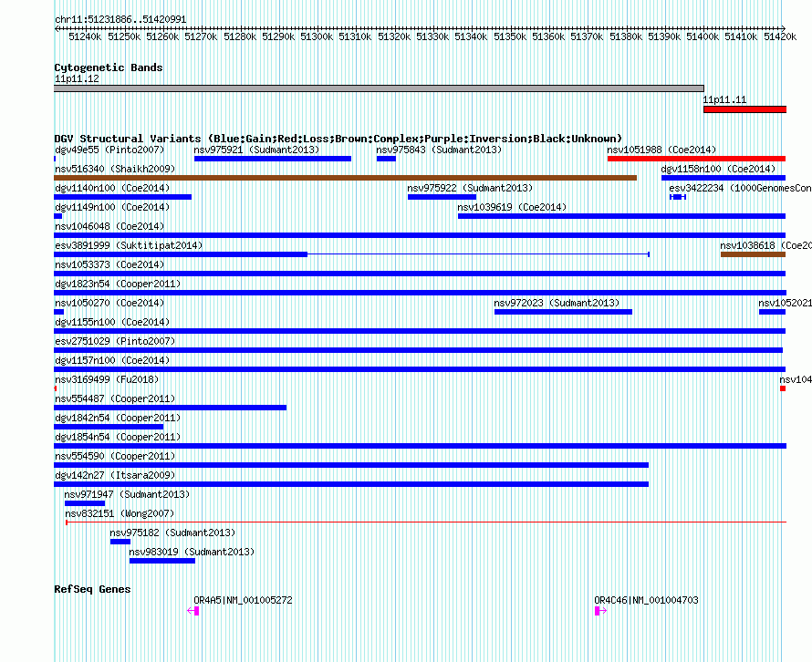
Task: Click the DGV Structural Variants track title
Action: pyautogui.click(x=338, y=139)
